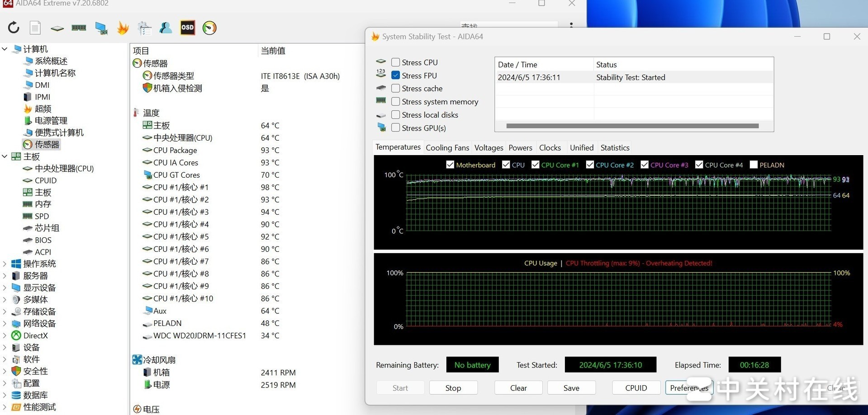
Task: Switch to the Cooling Fans tab
Action: coord(447,148)
